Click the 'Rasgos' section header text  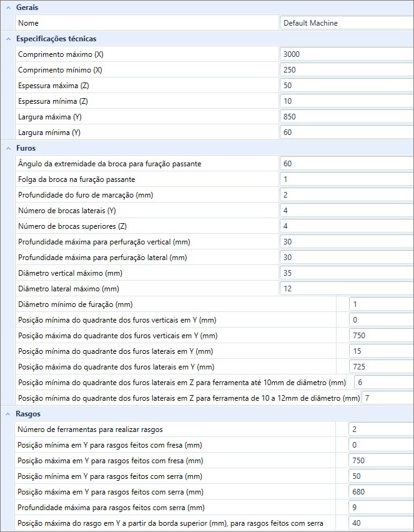click(28, 414)
